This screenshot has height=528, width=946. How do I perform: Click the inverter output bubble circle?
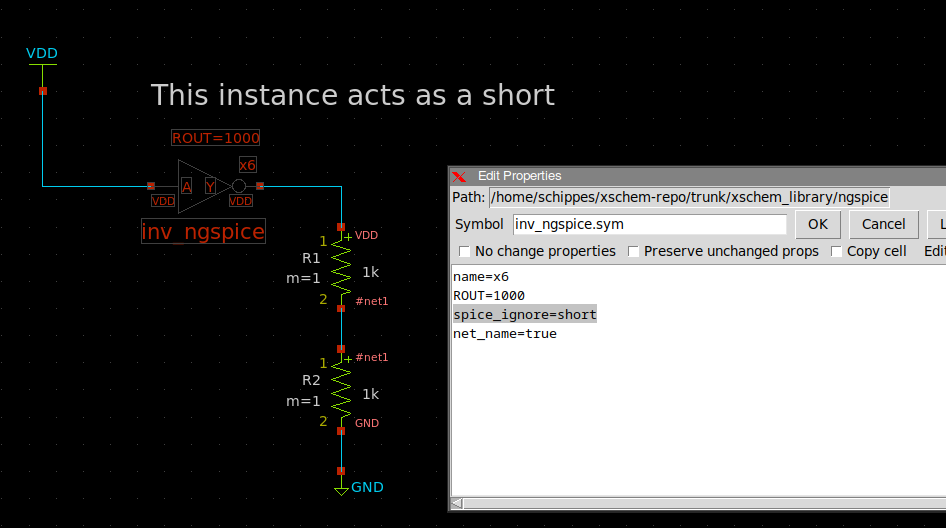[238, 186]
